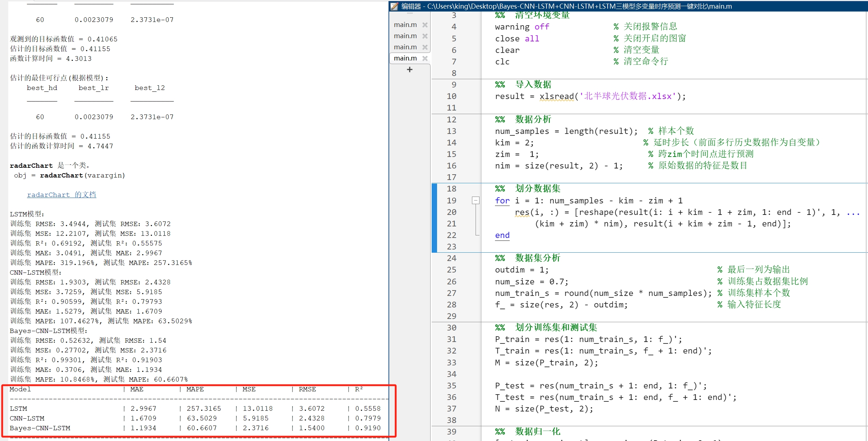Click the 'num_size = 0.7;' line
Viewport: 868px width, 441px height.
click(532, 282)
